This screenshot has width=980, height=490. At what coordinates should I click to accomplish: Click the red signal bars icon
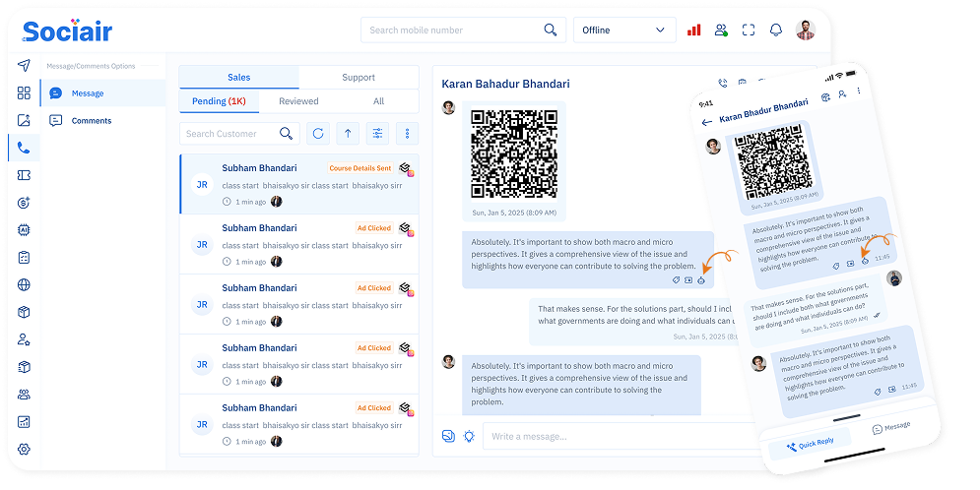tap(694, 31)
